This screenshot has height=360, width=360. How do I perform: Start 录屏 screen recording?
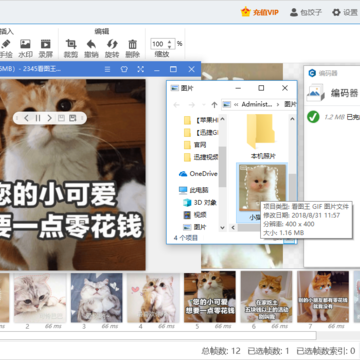(x=46, y=49)
